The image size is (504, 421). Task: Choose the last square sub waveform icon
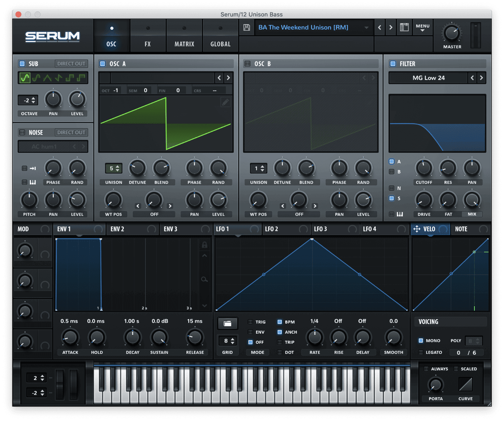[x=81, y=78]
